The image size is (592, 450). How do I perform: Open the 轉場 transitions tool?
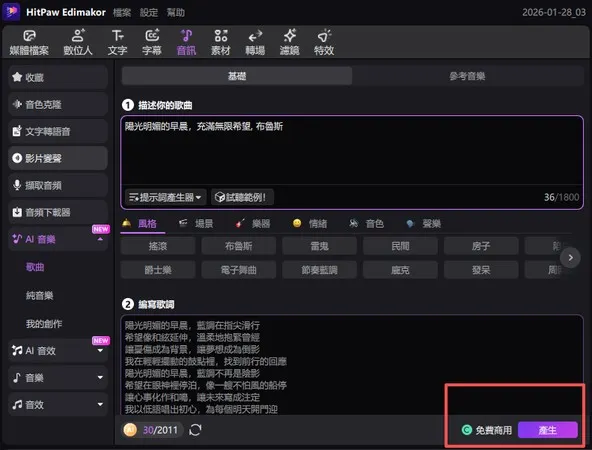click(255, 43)
